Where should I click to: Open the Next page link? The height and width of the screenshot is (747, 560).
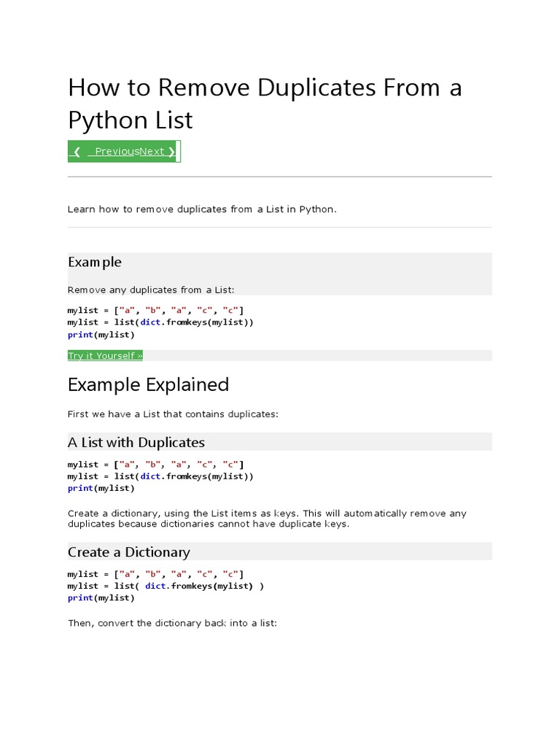pos(152,152)
